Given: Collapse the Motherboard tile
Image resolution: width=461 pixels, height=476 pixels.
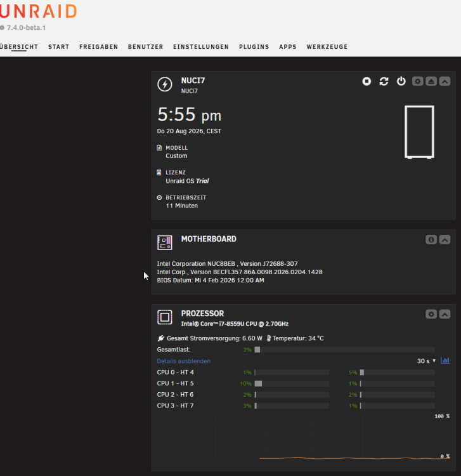Looking at the screenshot, I should pyautogui.click(x=445, y=240).
